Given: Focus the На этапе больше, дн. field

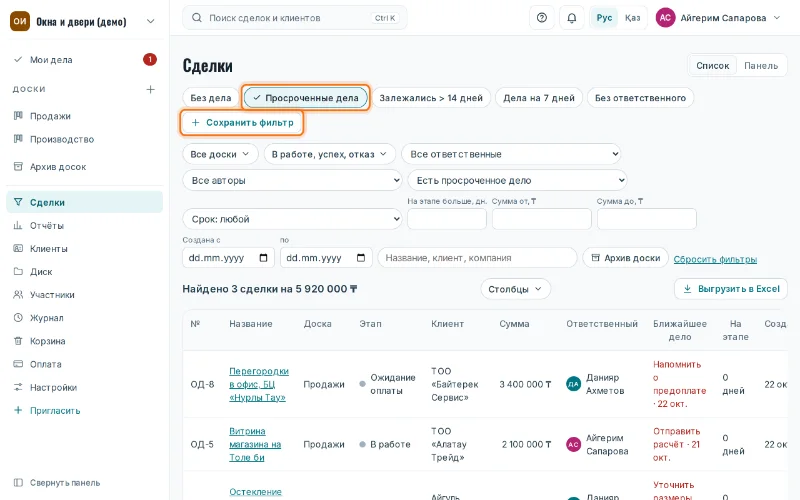Looking at the screenshot, I should [447, 219].
